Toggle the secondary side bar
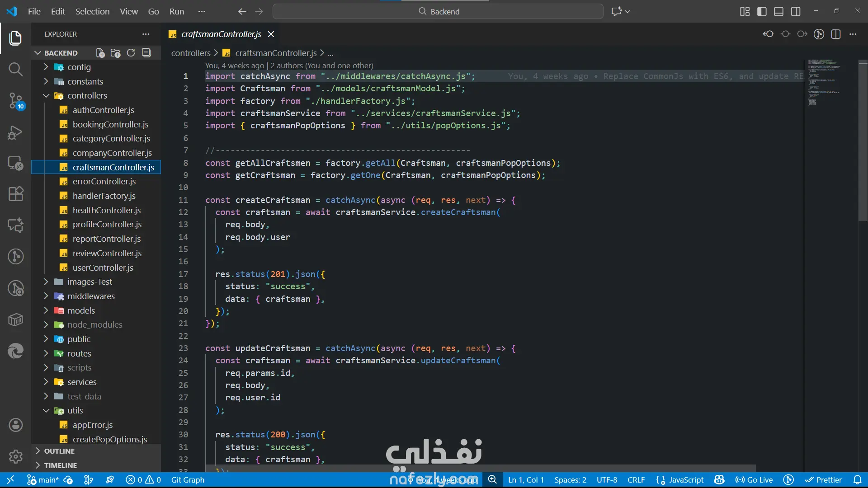The width and height of the screenshot is (868, 488). pyautogui.click(x=796, y=12)
